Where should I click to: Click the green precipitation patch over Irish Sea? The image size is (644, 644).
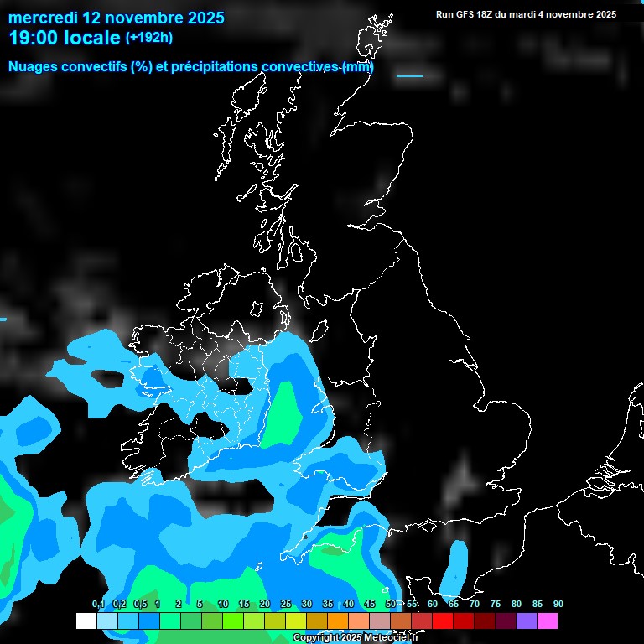coord(285,413)
